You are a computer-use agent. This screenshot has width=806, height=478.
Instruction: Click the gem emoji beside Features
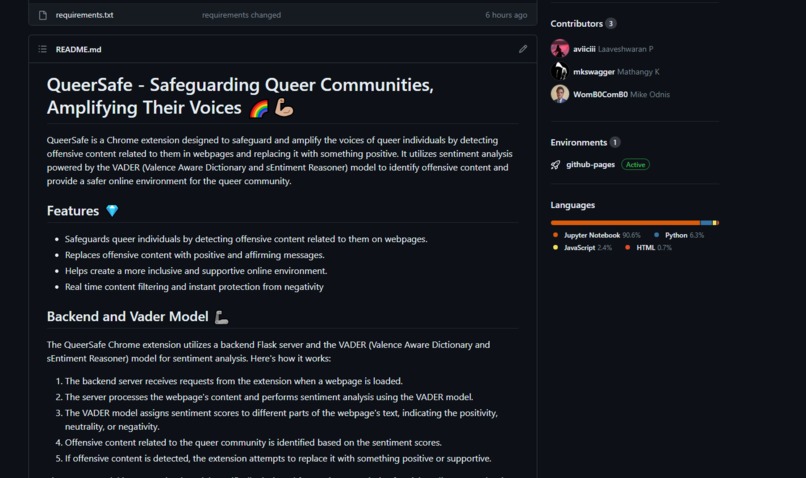(112, 211)
